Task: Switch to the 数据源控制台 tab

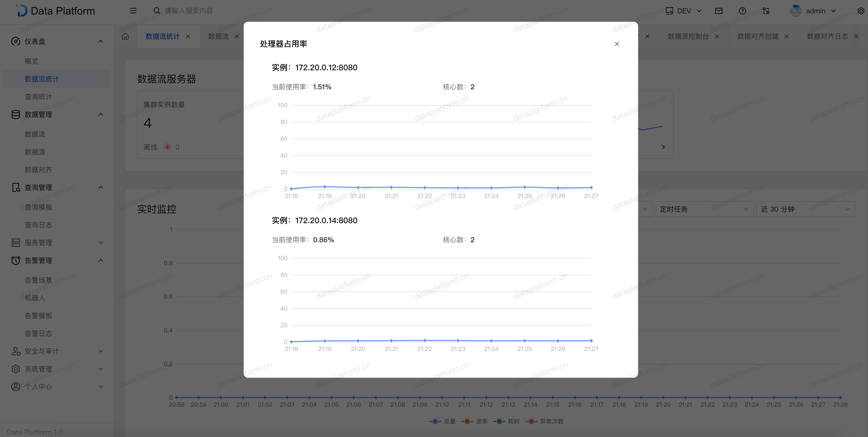Action: coord(688,36)
